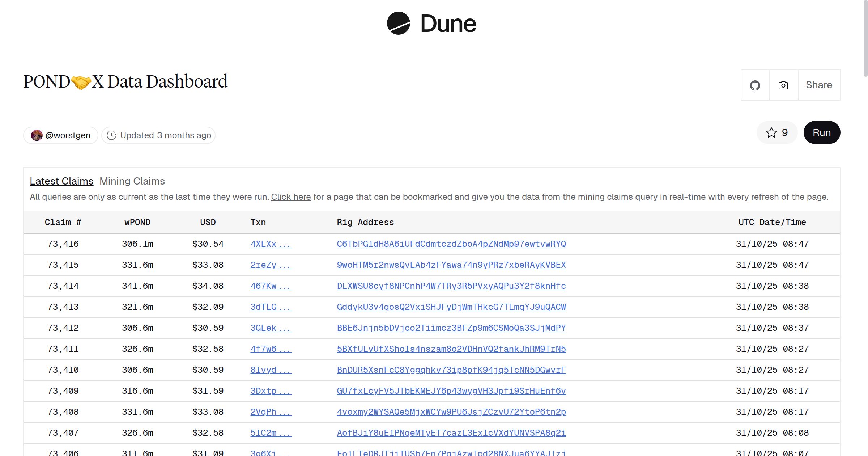This screenshot has height=456, width=868.
Task: Follow the Click here bookmark link
Action: pos(291,197)
